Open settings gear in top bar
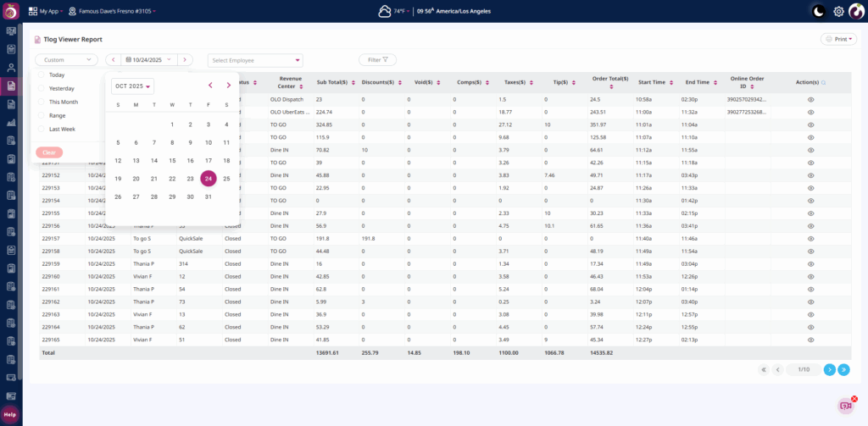 pos(838,11)
